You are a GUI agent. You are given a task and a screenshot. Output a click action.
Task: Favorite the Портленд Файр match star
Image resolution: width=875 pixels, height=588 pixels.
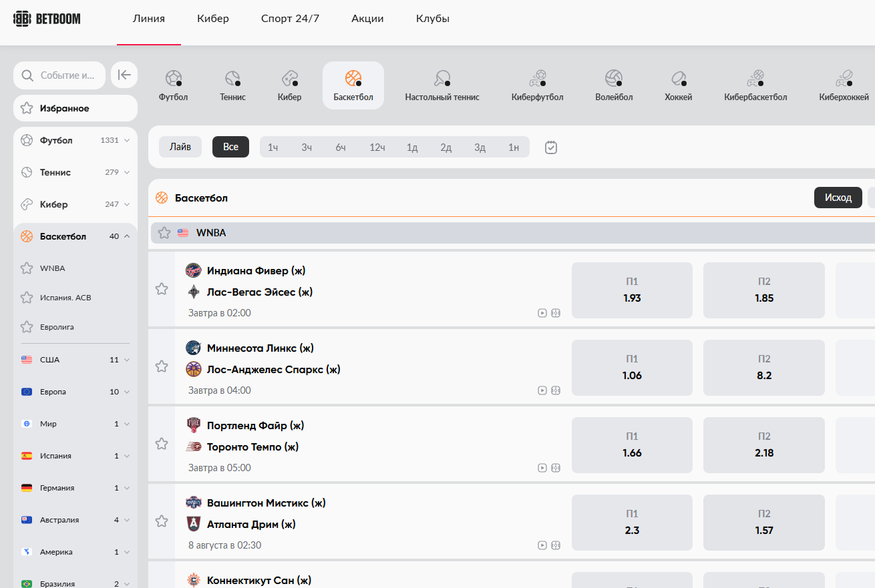[x=162, y=444]
